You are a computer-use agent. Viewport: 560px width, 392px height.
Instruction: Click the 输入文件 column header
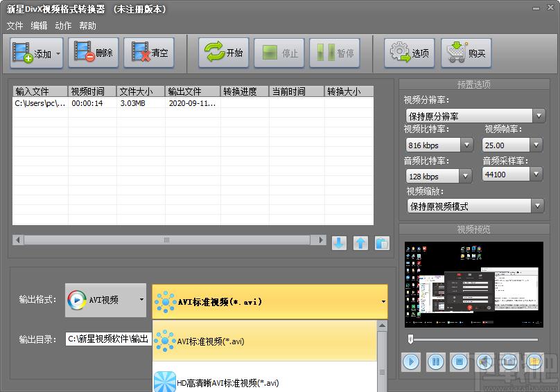point(40,91)
